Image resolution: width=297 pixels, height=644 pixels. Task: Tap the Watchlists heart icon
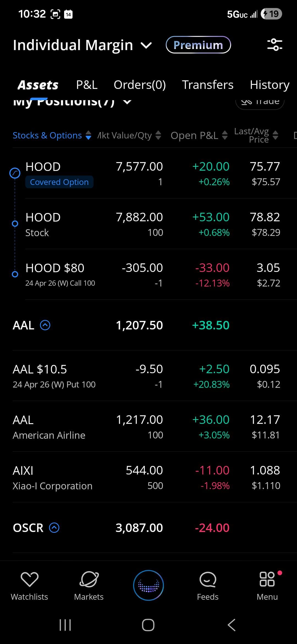coord(29,579)
